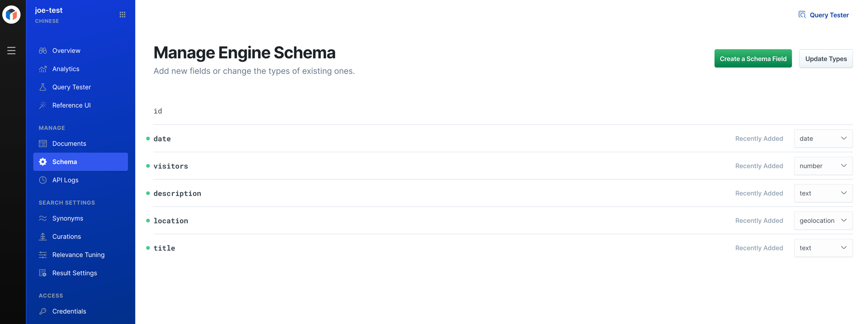Click the Overview binoculars icon
868x324 pixels.
click(x=43, y=51)
